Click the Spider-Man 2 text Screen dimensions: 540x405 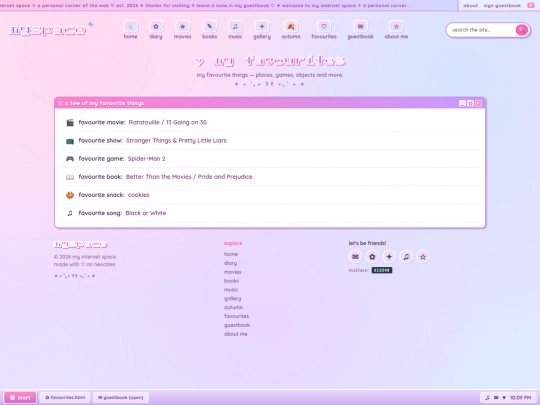pyautogui.click(x=146, y=159)
